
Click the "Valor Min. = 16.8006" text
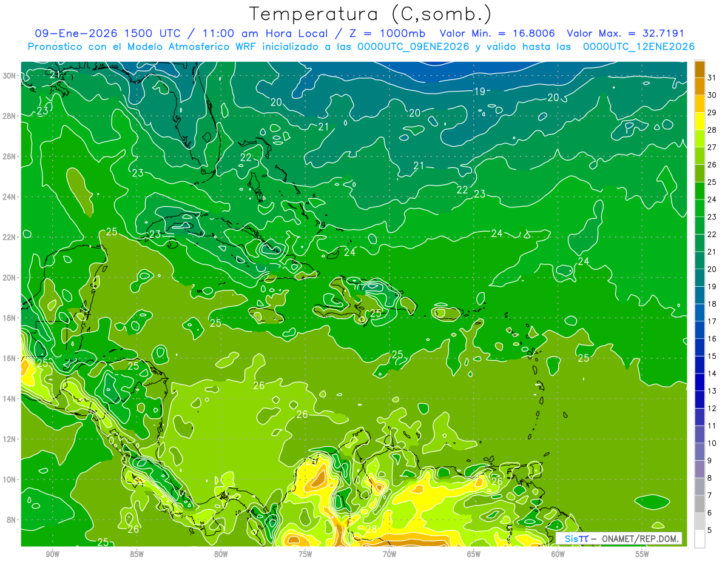tap(497, 33)
